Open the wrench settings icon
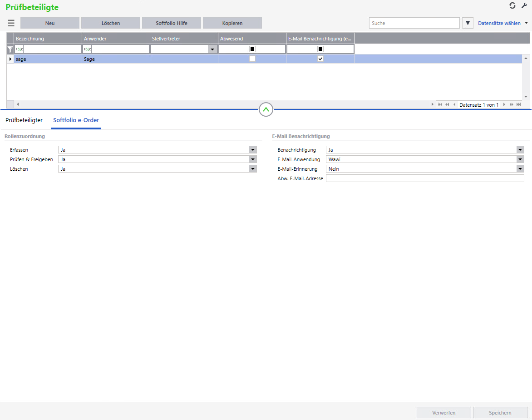Viewport: 532px width, 420px height. pyautogui.click(x=524, y=5)
